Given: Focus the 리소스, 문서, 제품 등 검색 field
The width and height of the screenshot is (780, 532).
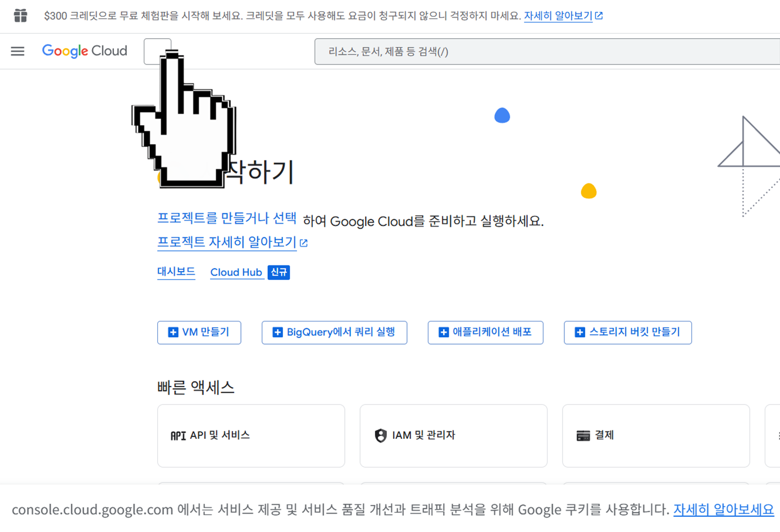Looking at the screenshot, I should click(547, 52).
